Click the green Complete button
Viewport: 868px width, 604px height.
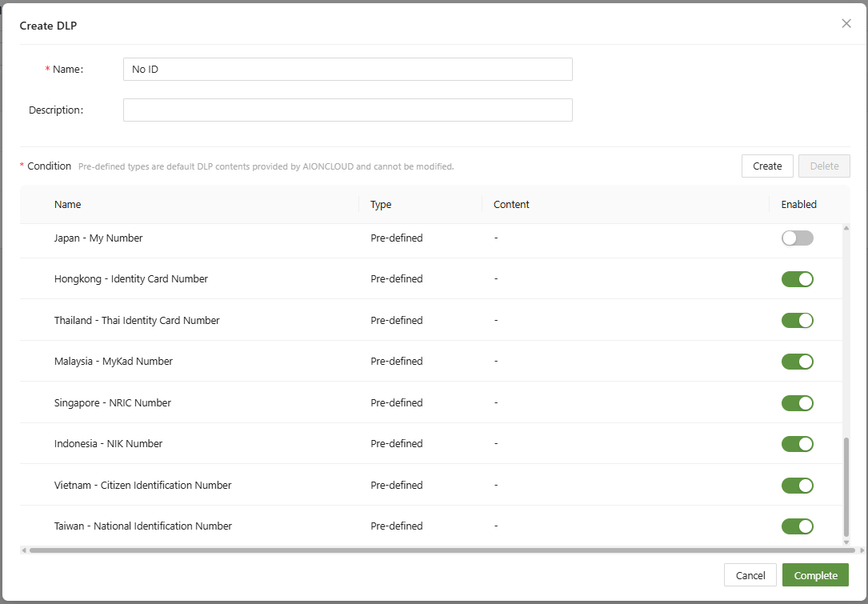[815, 575]
